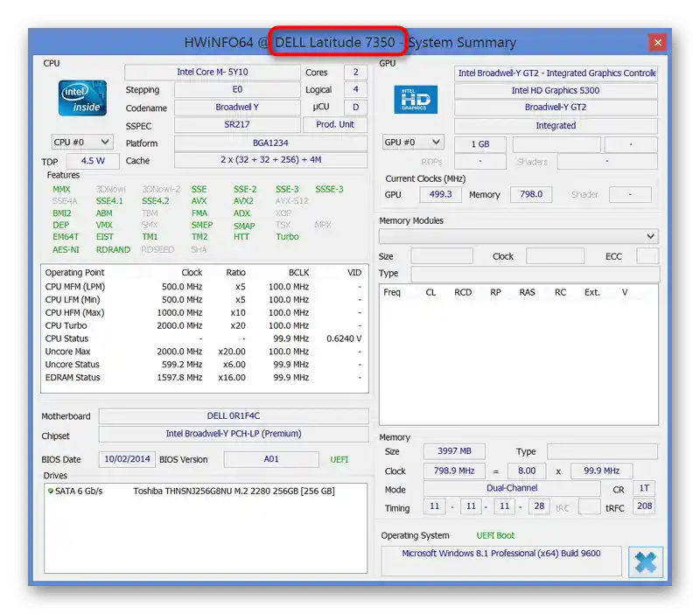Viewport: 700px width, 614px height.
Task: Click the CPU Turbo operating point row
Action: point(204,325)
